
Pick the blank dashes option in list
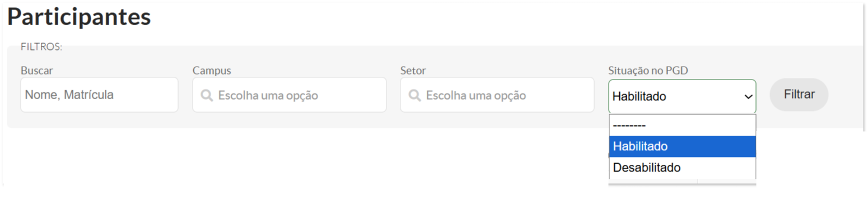click(682, 126)
